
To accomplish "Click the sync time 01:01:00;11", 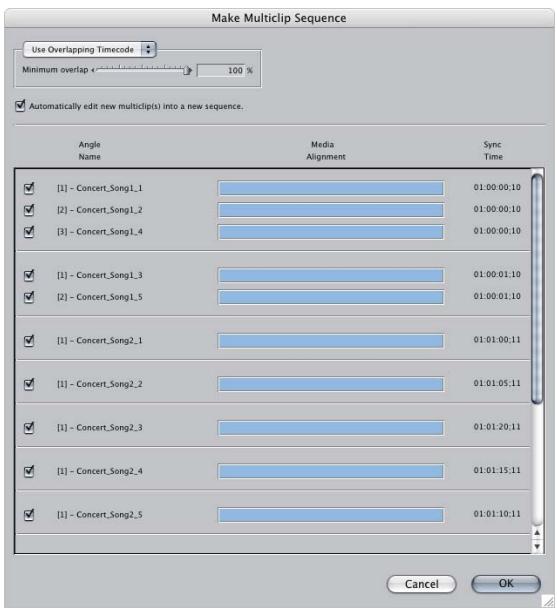I will coord(497,339).
